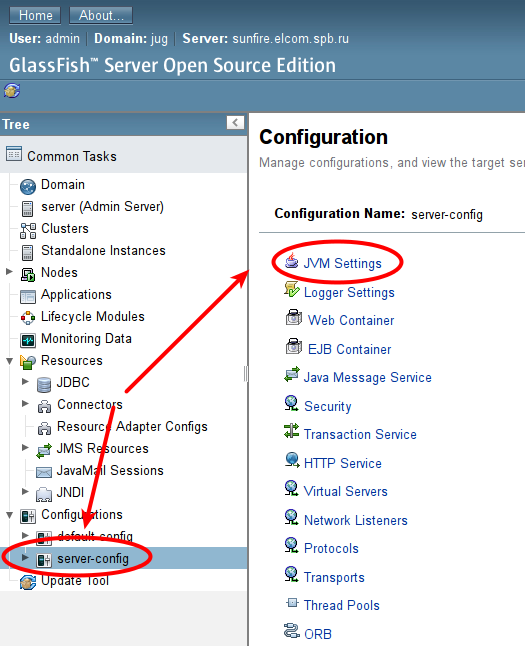
Task: Open the EJB Container link
Action: tap(349, 349)
